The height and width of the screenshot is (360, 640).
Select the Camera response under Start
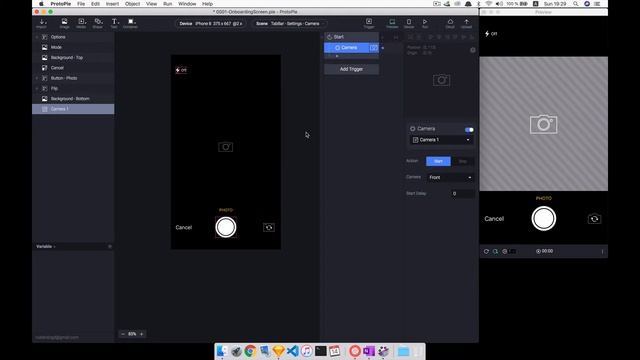tap(351, 48)
